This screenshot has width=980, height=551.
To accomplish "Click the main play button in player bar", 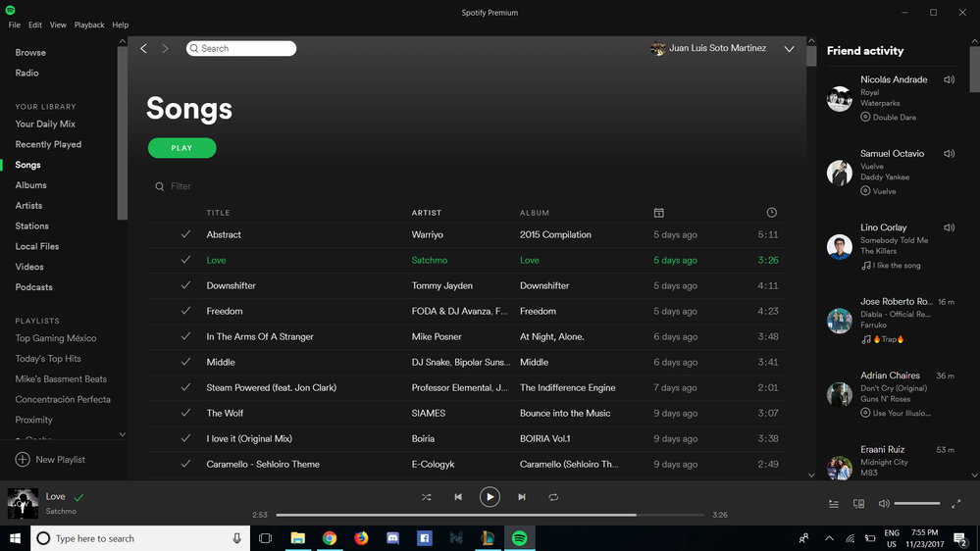I will tap(490, 497).
